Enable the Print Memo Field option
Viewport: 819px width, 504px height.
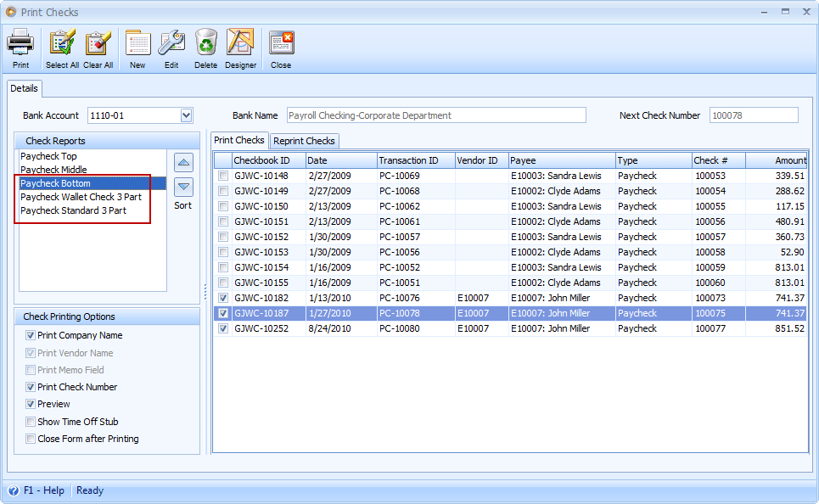click(x=31, y=370)
